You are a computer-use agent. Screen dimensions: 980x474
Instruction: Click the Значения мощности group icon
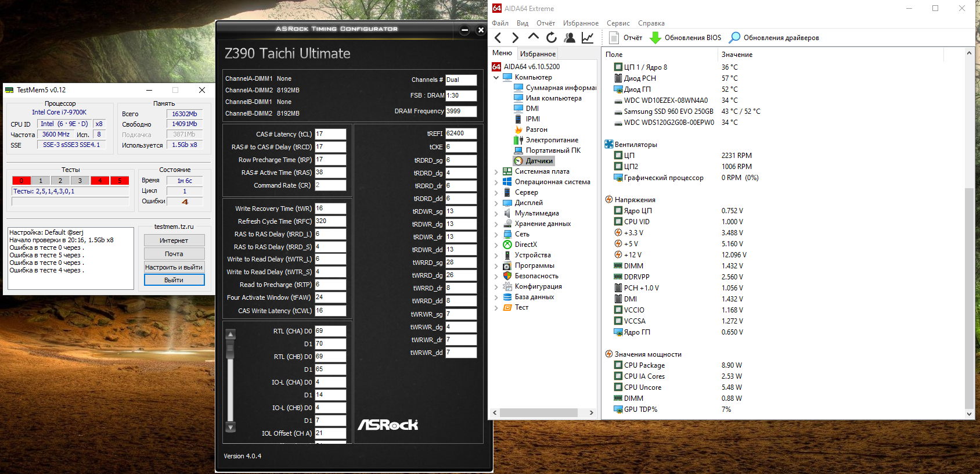pos(609,354)
